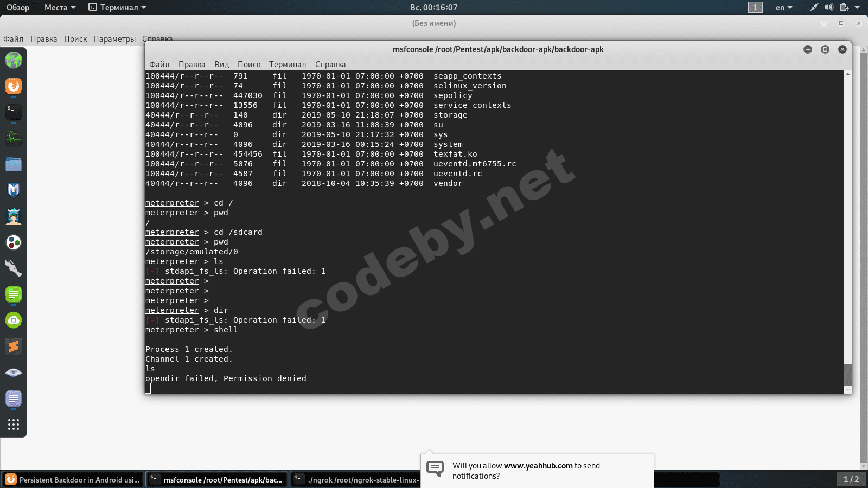Open the system monitor dock icon
The image size is (868, 488).
click(14, 138)
